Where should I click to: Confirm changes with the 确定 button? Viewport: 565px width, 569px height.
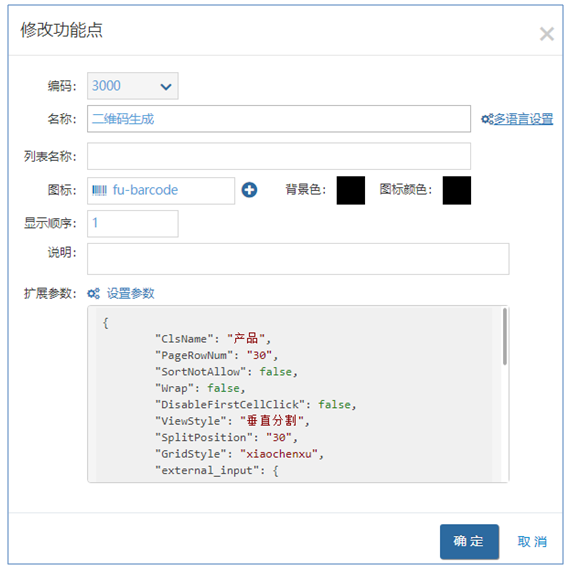[469, 541]
